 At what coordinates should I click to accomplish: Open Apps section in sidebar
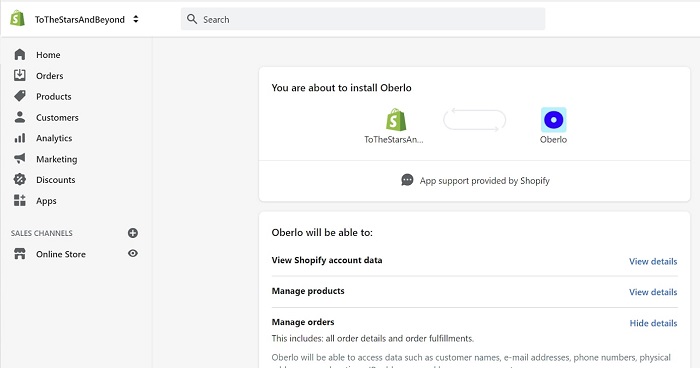[x=46, y=201]
